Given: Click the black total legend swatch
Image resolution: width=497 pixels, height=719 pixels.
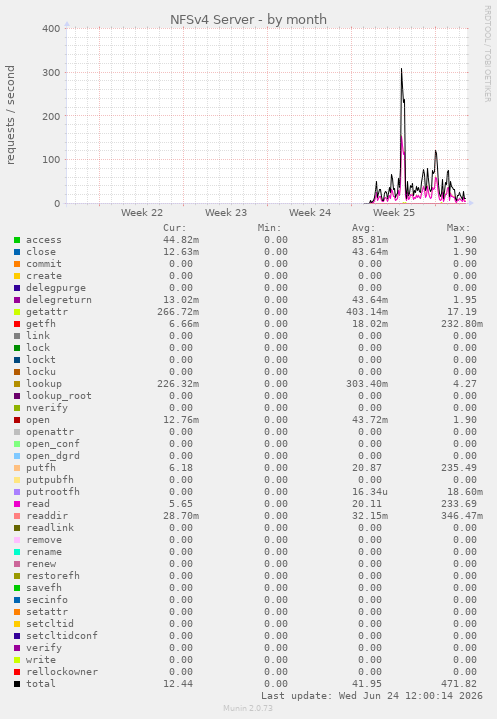Looking at the screenshot, I should [17, 684].
